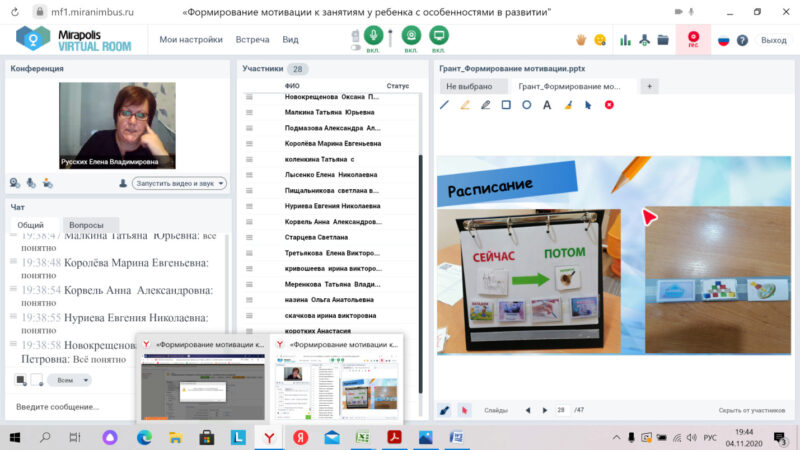Click the red clear annotations icon
This screenshot has width=800, height=450.
point(609,105)
